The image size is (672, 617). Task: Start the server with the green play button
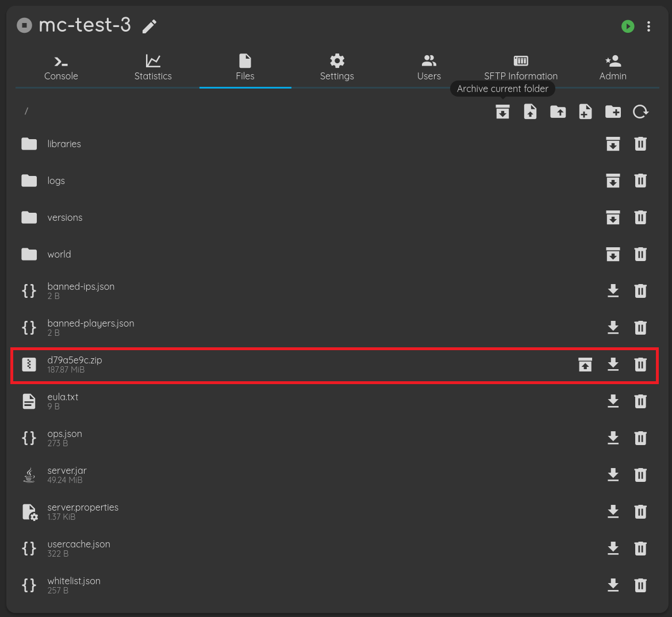click(x=628, y=26)
